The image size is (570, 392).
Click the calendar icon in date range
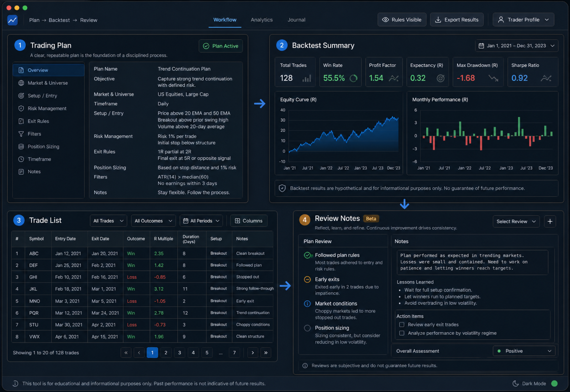pyautogui.click(x=481, y=46)
